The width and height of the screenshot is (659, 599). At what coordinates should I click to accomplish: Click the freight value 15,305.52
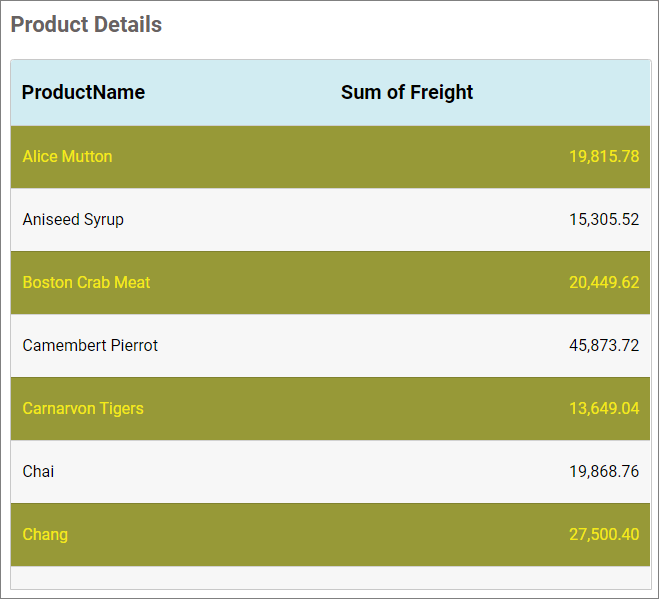pyautogui.click(x=604, y=219)
